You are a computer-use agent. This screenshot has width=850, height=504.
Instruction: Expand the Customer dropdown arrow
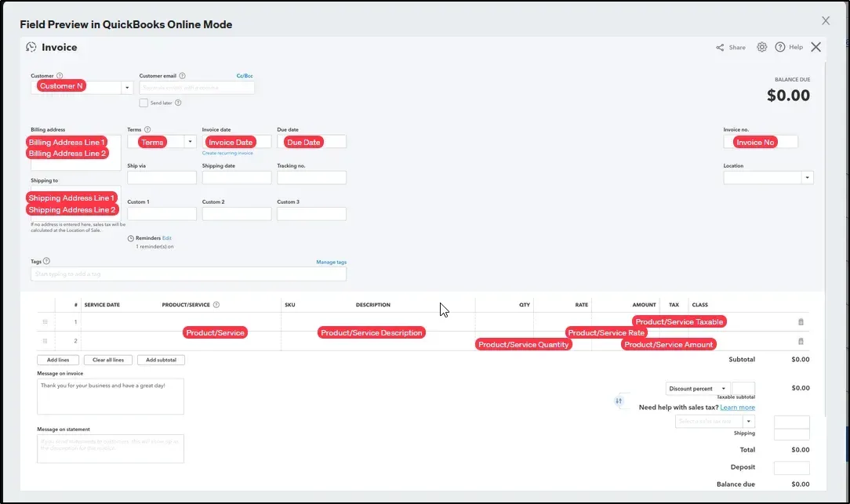pyautogui.click(x=127, y=88)
